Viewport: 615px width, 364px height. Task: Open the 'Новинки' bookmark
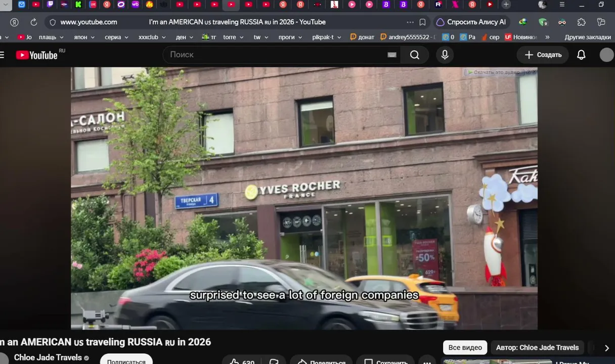[520, 37]
